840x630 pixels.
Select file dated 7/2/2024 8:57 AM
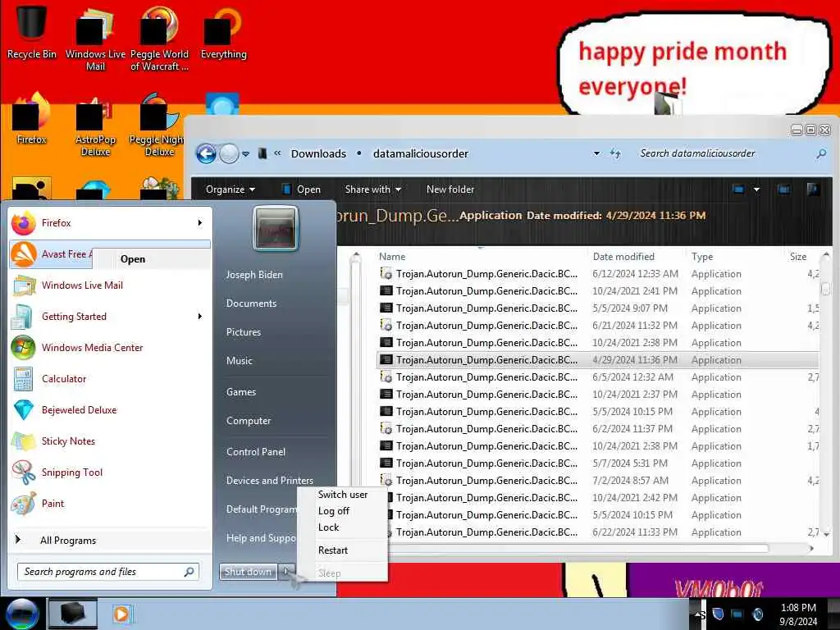tap(597, 481)
